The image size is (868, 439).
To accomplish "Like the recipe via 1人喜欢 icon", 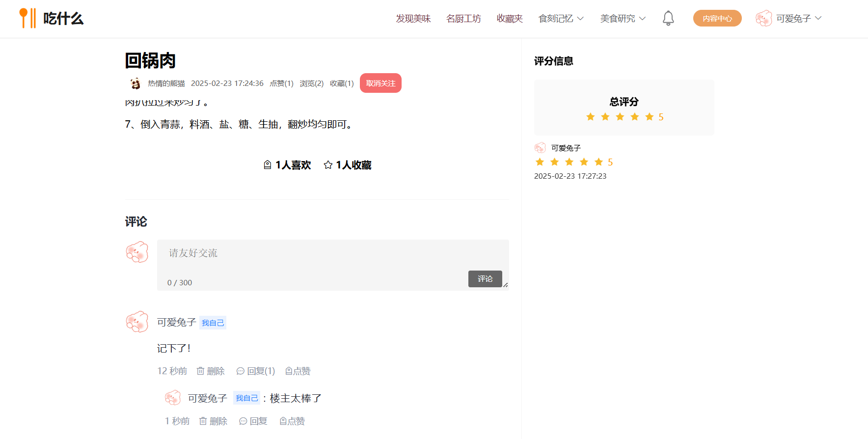I will [268, 165].
